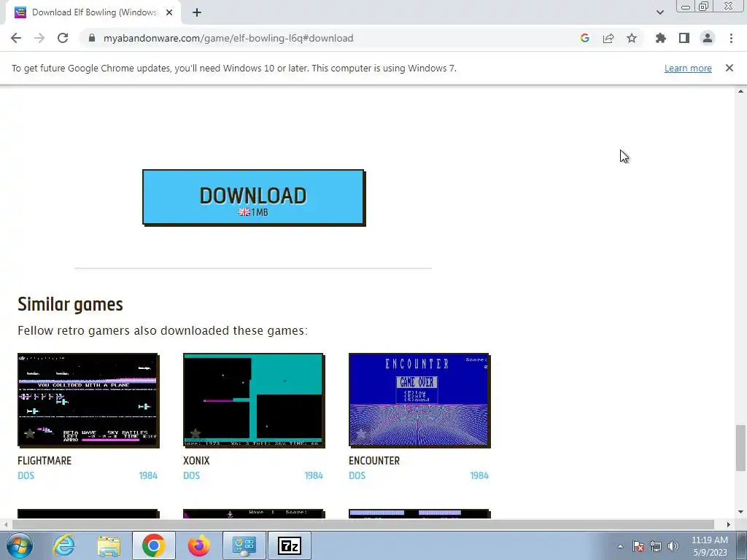Open a new tab

point(197,12)
